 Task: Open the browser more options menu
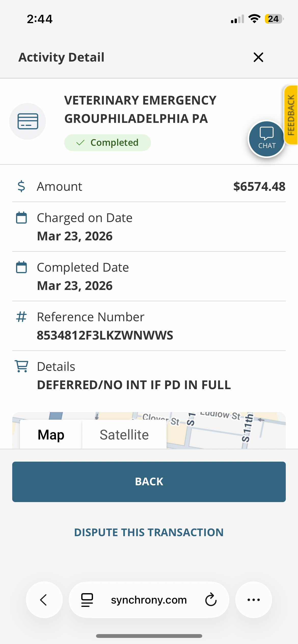(254, 600)
